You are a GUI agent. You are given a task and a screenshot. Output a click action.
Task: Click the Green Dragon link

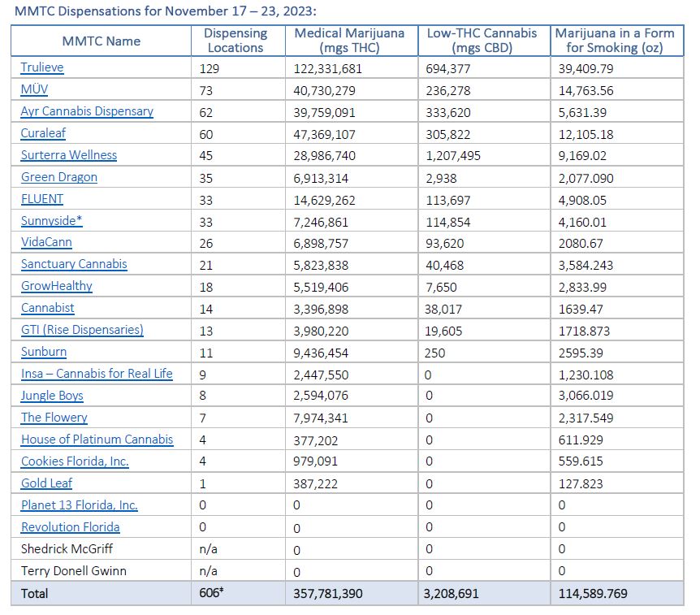coord(59,177)
